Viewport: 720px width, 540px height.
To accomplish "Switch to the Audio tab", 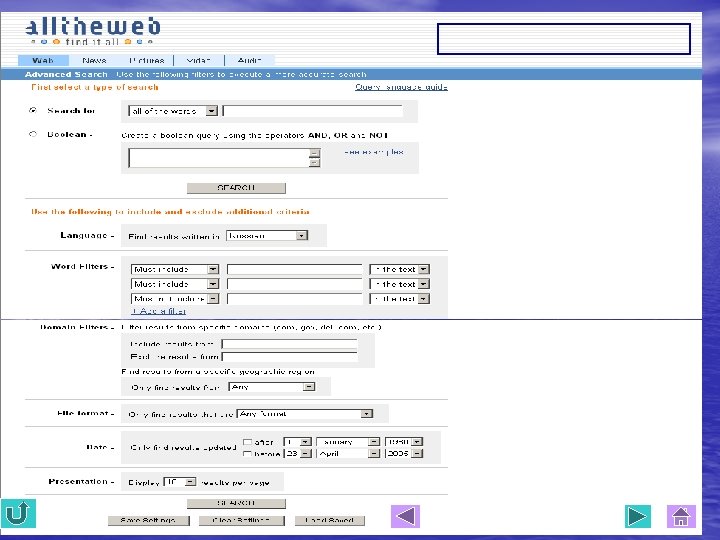I will tap(249, 60).
